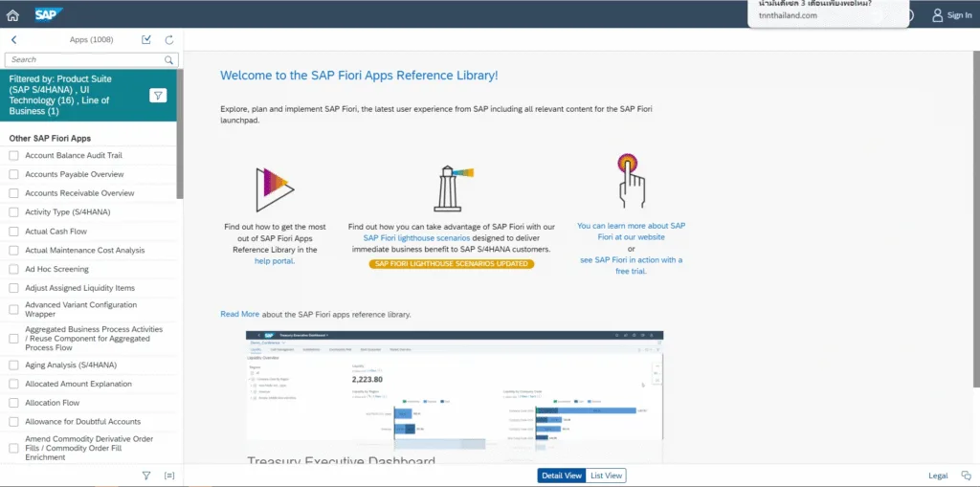Select Allowance for Doubtful Accounts app name
Image resolution: width=980 pixels, height=487 pixels.
(83, 422)
